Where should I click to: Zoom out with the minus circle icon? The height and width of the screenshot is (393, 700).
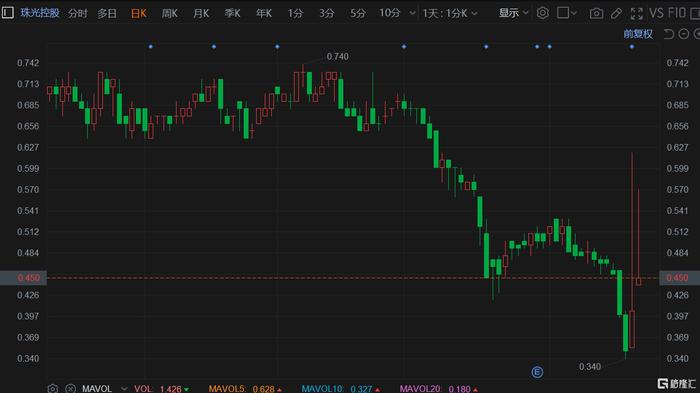tap(683, 34)
